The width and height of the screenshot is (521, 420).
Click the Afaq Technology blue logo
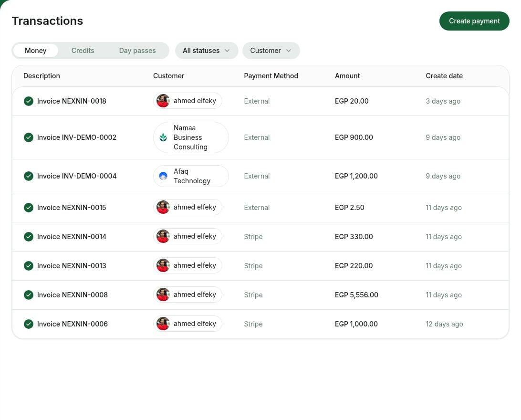pos(163,176)
